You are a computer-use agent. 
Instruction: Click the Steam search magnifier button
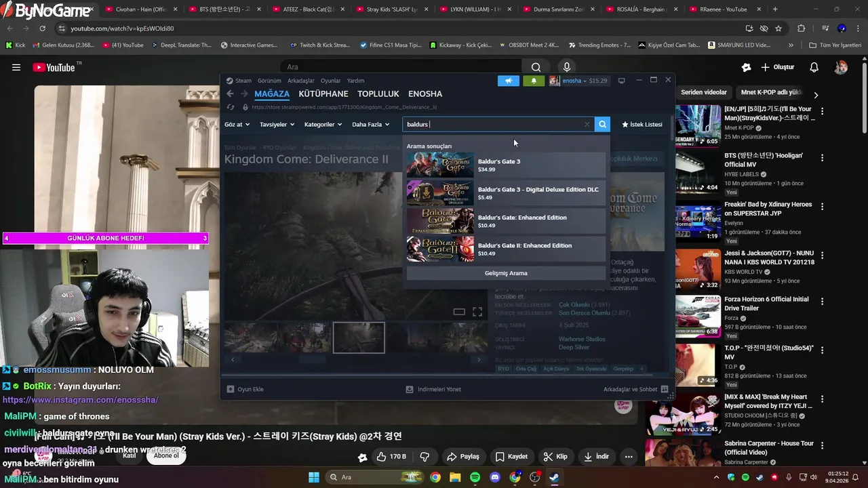pyautogui.click(x=602, y=124)
